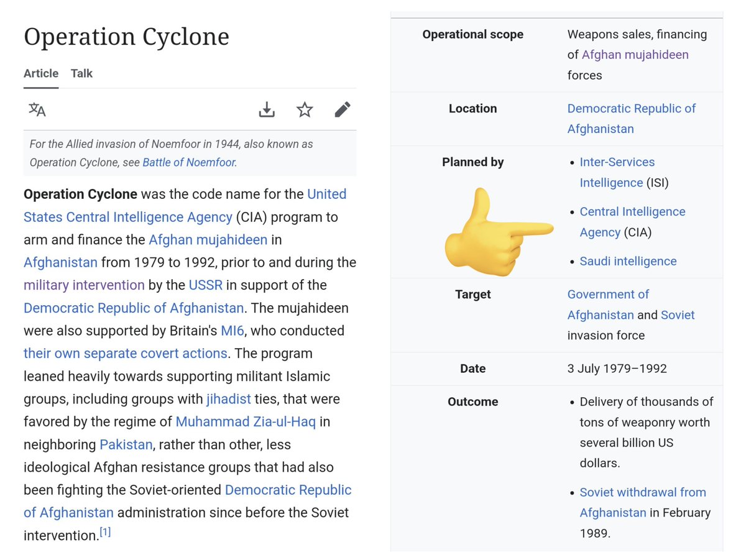Switch to the Talk tab
This screenshot has height=560, width=746.
[81, 73]
